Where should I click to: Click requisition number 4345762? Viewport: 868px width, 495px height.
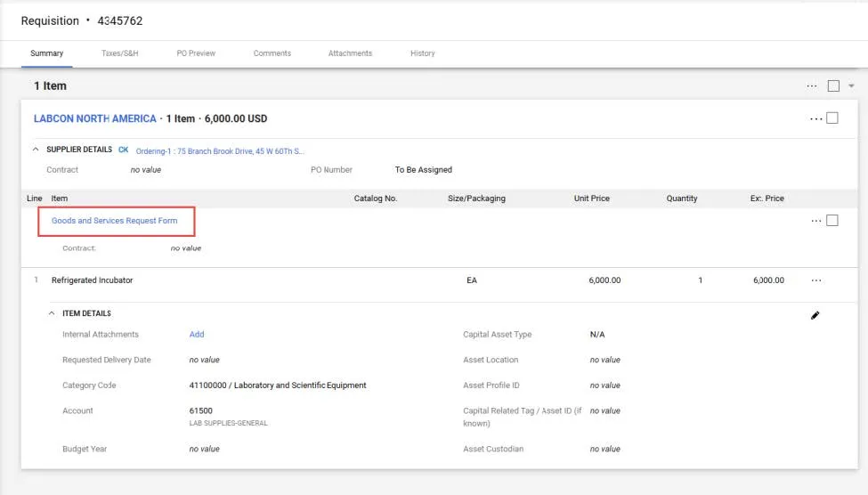(x=120, y=21)
